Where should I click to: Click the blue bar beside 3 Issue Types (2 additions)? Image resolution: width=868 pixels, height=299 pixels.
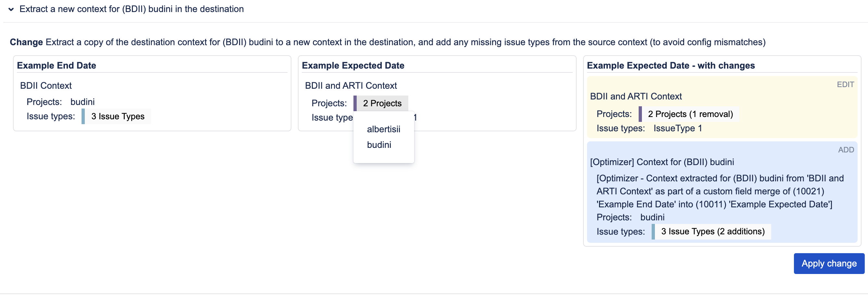click(653, 231)
